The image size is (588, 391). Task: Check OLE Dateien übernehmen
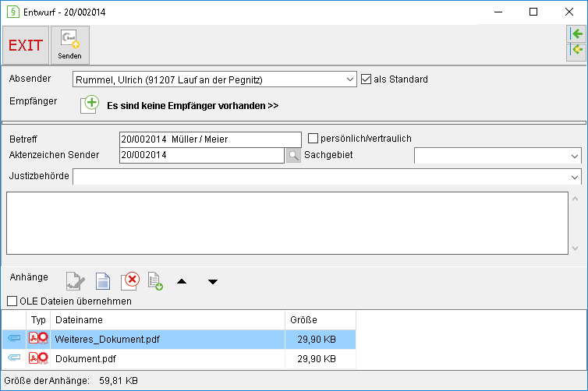(12, 301)
